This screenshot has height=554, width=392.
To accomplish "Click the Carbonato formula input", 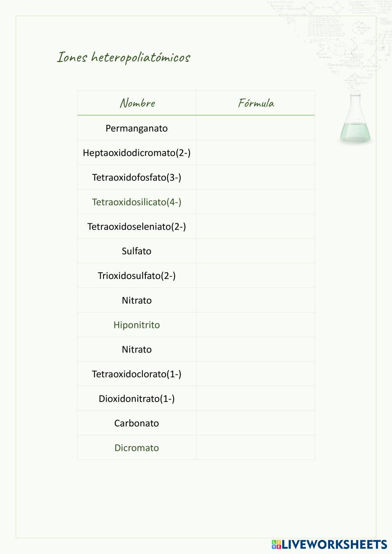I will point(255,423).
